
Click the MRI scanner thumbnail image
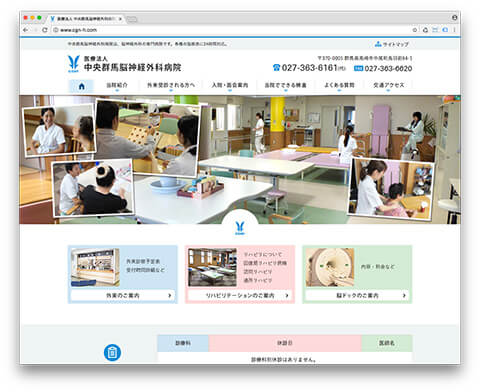pos(330,267)
